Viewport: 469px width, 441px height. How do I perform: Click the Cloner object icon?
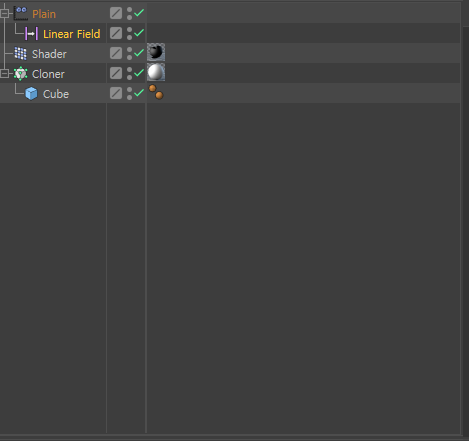[x=21, y=74]
